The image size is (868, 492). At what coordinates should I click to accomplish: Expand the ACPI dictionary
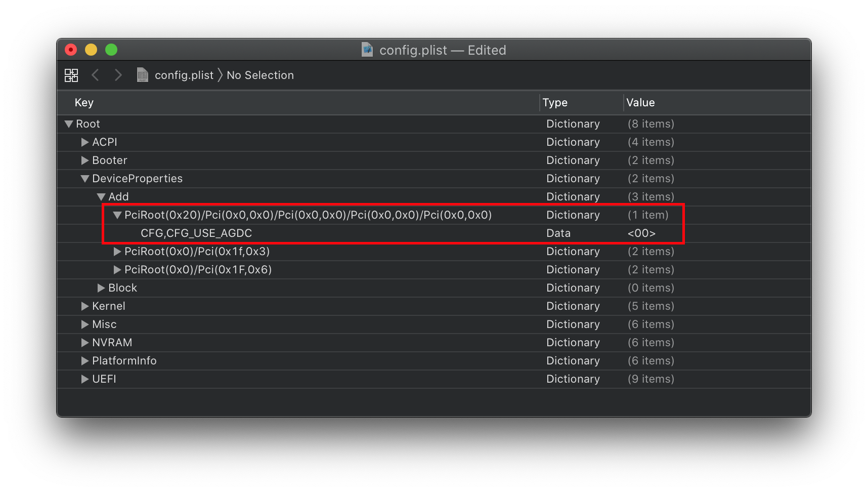click(x=85, y=142)
